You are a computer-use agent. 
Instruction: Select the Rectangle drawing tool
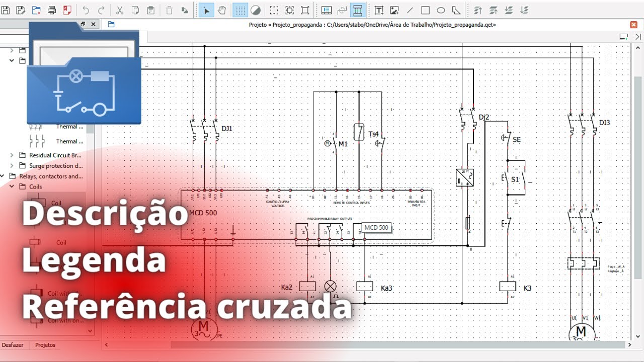pyautogui.click(x=425, y=10)
